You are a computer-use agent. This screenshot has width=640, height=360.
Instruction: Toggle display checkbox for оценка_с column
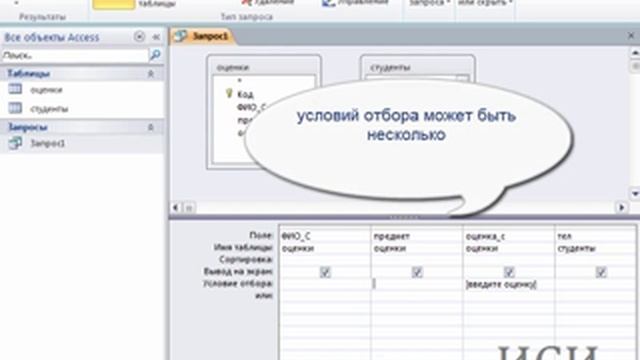coord(509,272)
